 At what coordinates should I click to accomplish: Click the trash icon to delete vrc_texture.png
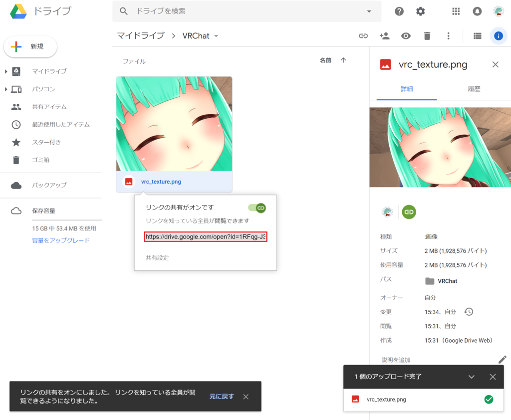[427, 35]
